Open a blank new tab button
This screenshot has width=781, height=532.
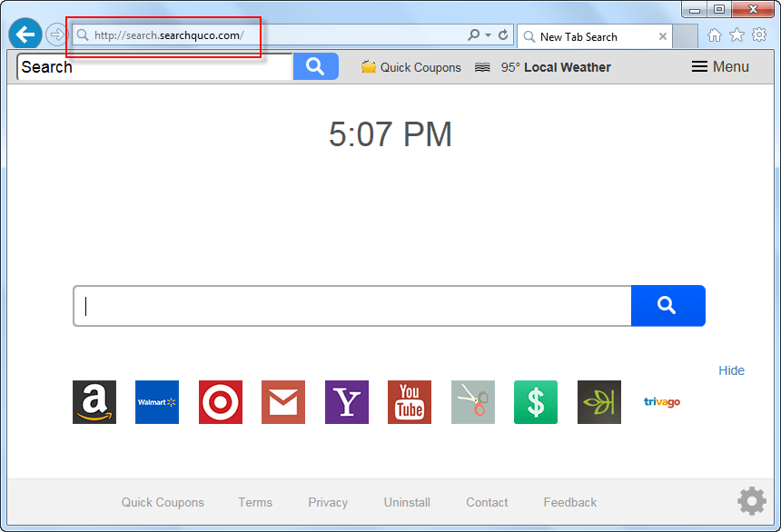[685, 37]
